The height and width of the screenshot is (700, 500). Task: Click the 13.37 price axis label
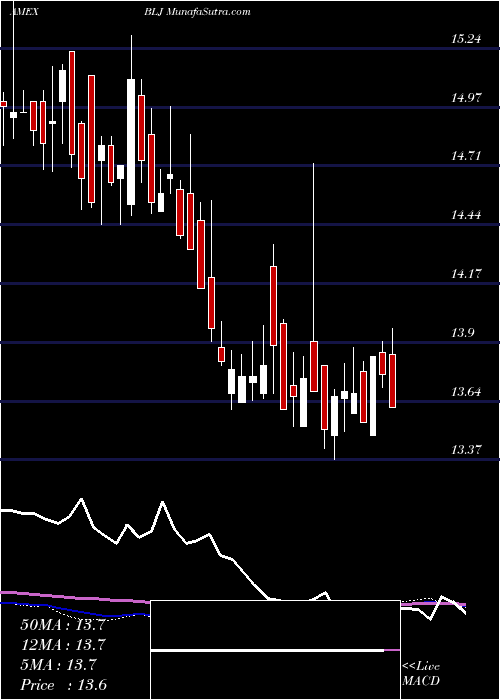tap(467, 450)
